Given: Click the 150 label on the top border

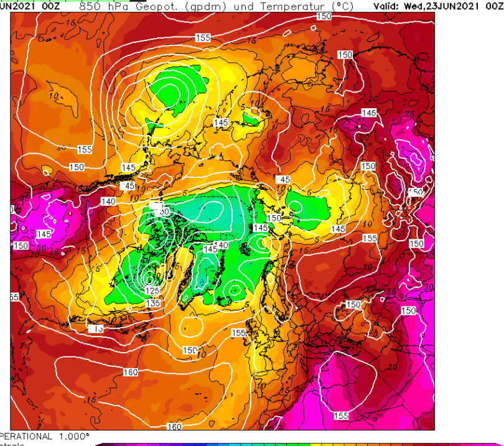Looking at the screenshot, I should [x=324, y=16].
